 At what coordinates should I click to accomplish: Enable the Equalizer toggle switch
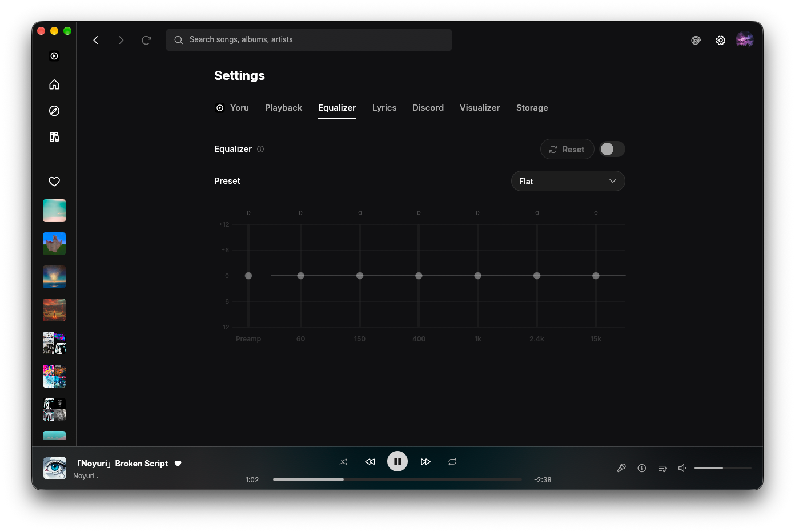(612, 149)
